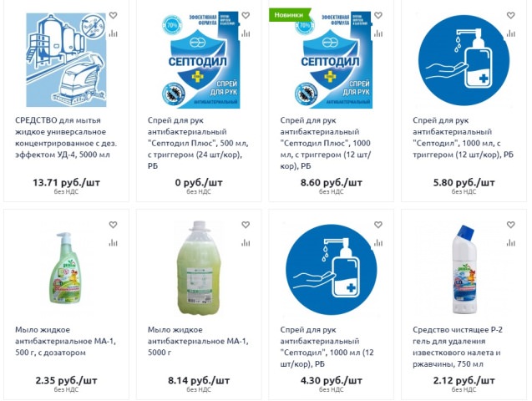Image resolution: width=532 pixels, height=401 pixels.
Task: Compare the Септодил Плюс 500 мл spray
Action: (x=246, y=33)
